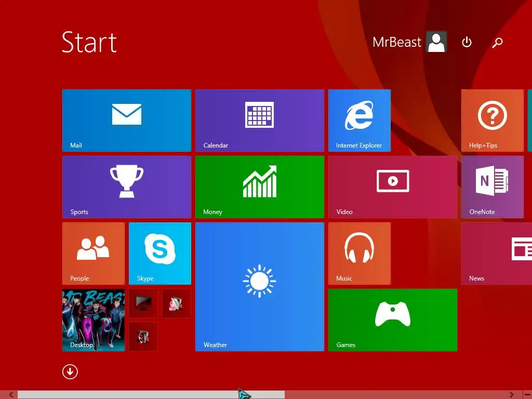Viewport: 532px width, 399px height.
Task: Click the zoom-out minus button at bottom right
Action: point(527,395)
